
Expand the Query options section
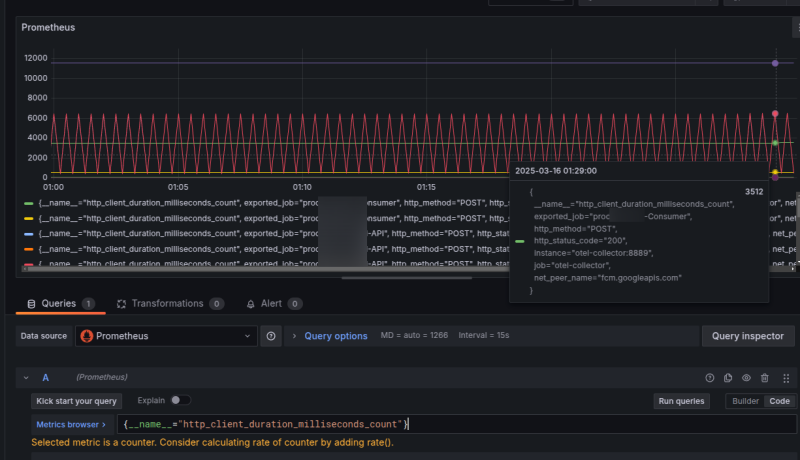point(335,336)
